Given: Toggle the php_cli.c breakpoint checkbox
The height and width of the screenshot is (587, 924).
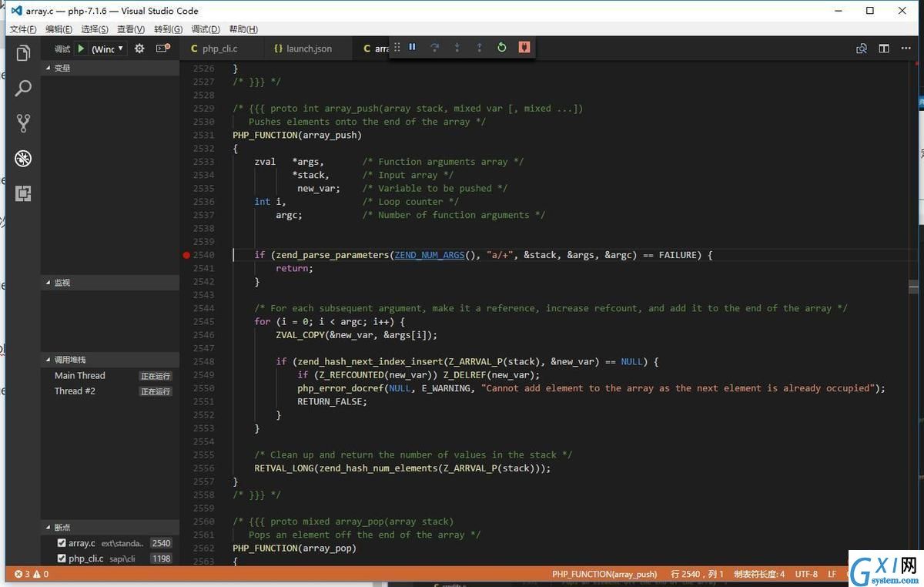Looking at the screenshot, I should [62, 558].
